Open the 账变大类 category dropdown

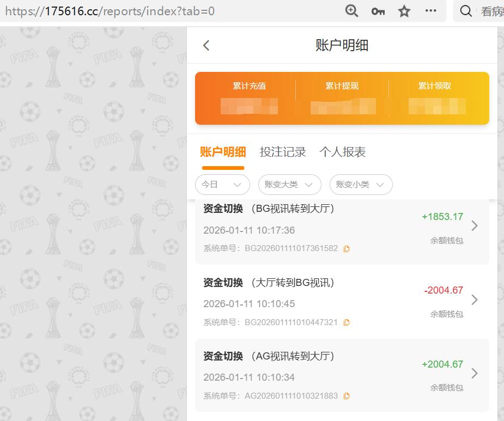pyautogui.click(x=289, y=185)
